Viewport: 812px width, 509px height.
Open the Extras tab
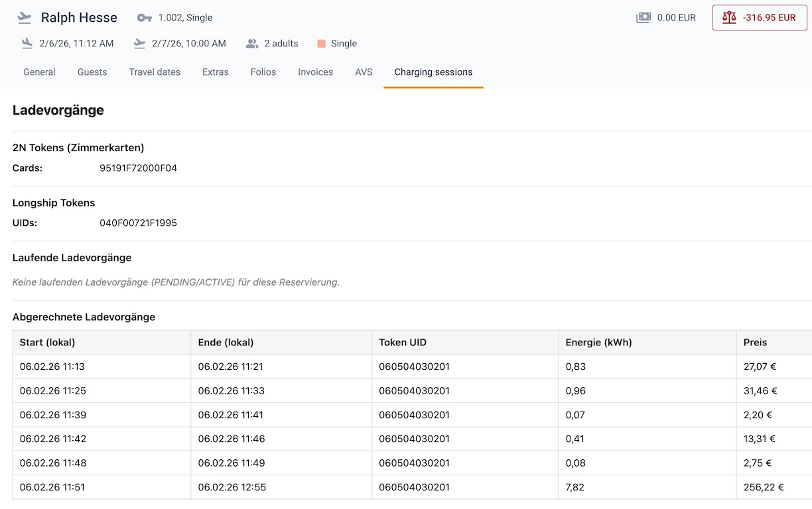[x=215, y=72]
